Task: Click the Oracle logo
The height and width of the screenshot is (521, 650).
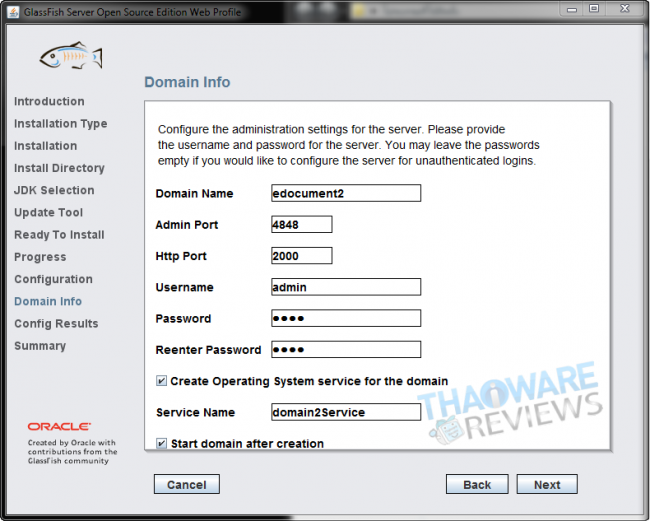Action: (59, 426)
